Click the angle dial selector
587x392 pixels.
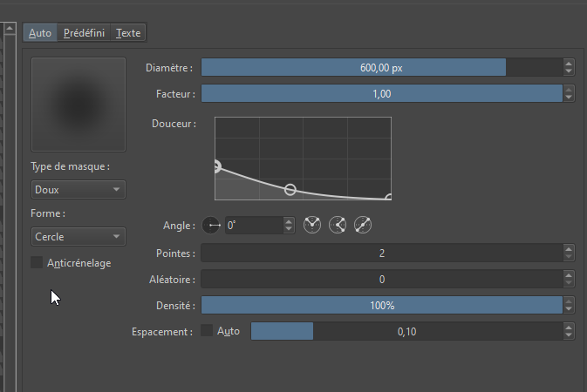(x=212, y=225)
